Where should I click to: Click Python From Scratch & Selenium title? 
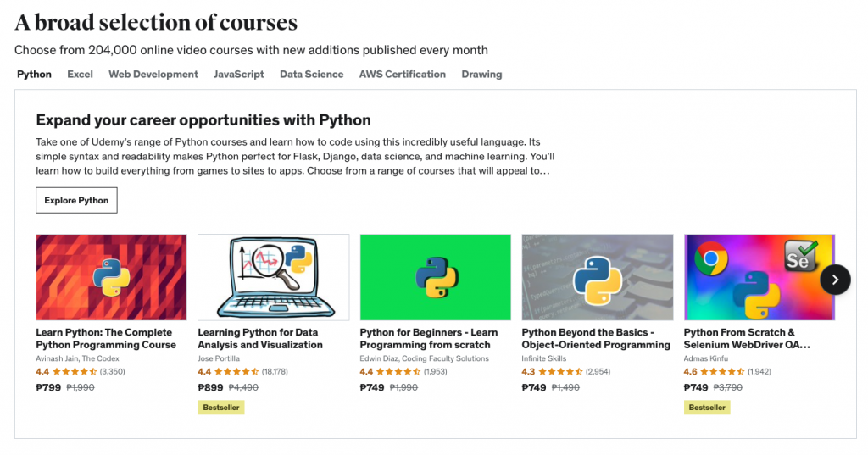click(746, 339)
